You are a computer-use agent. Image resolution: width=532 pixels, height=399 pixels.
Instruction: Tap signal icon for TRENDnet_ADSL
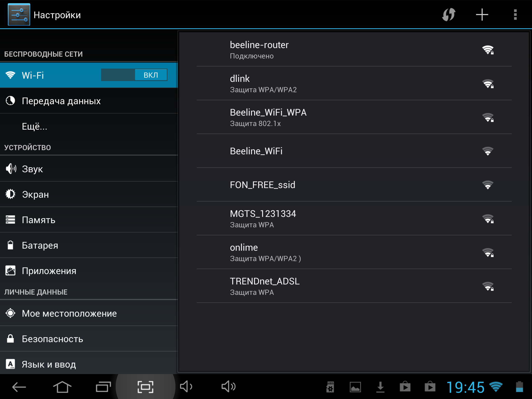tap(488, 286)
